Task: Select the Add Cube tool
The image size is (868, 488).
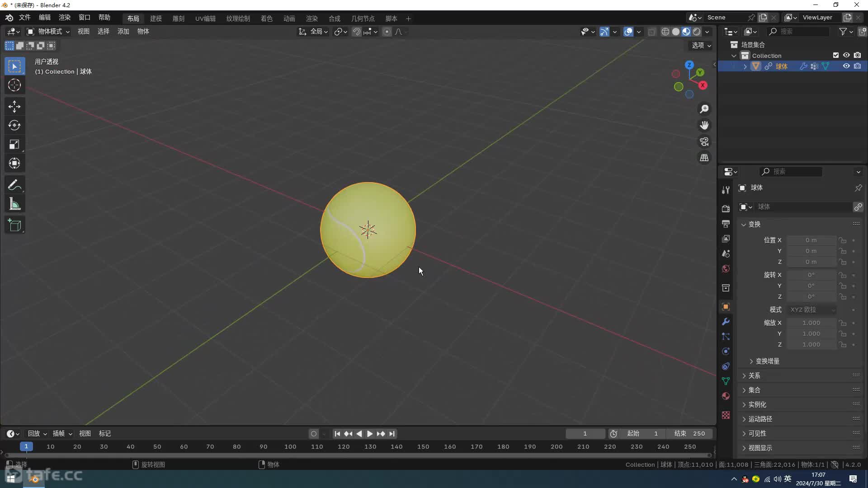Action: [14, 225]
